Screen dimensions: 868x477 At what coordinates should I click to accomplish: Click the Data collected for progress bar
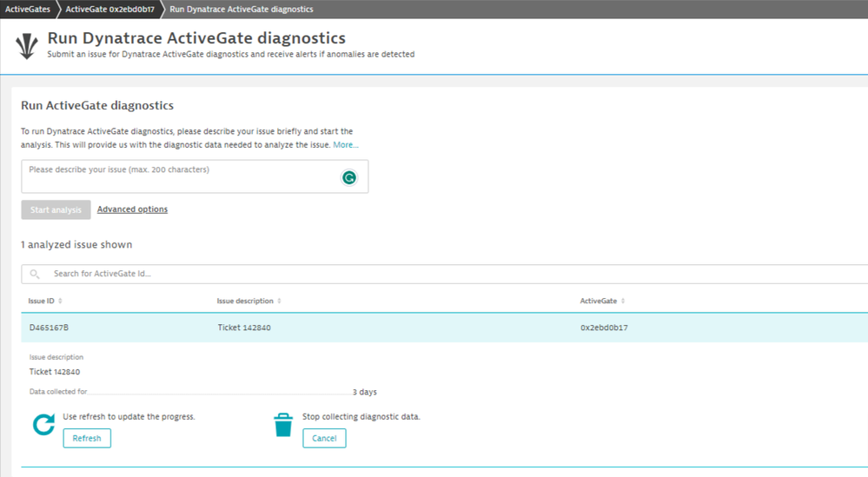click(x=219, y=393)
